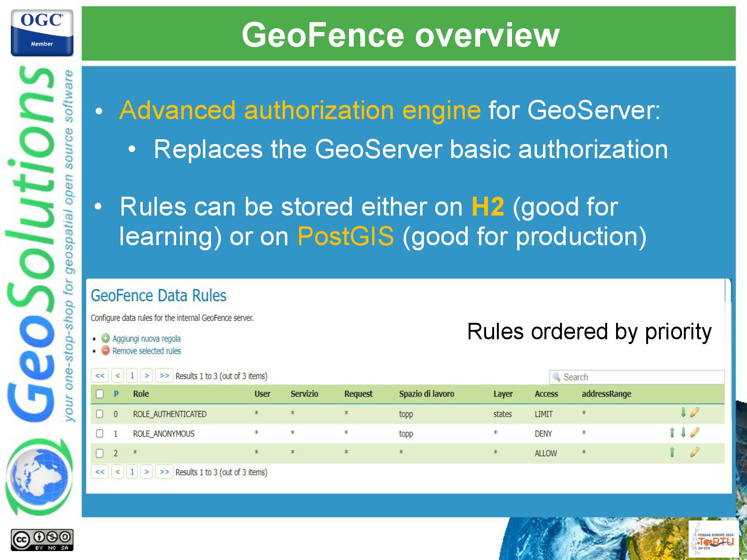This screenshot has width=747, height=560.
Task: Click the DENY access cell
Action: [x=543, y=434]
